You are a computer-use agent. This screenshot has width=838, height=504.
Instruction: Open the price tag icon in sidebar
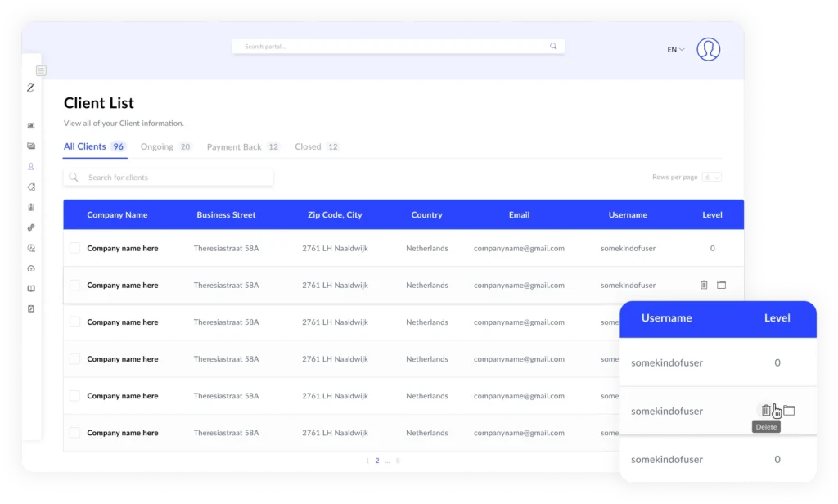tap(31, 187)
